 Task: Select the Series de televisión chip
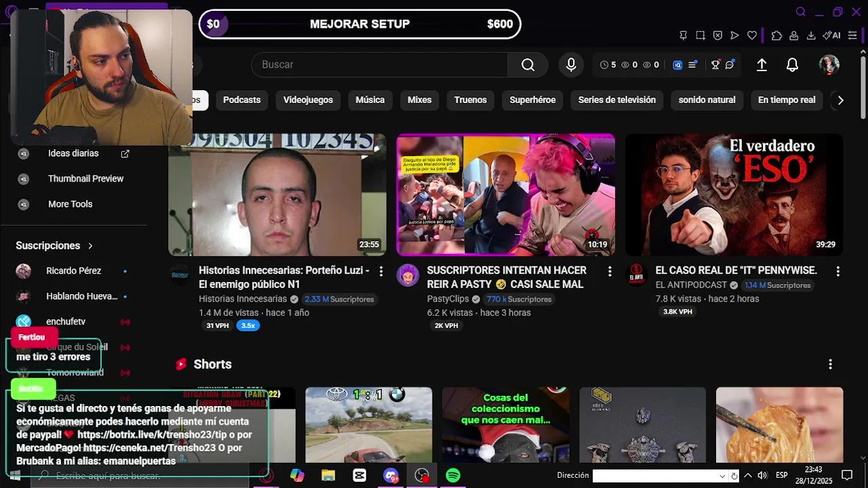[617, 100]
